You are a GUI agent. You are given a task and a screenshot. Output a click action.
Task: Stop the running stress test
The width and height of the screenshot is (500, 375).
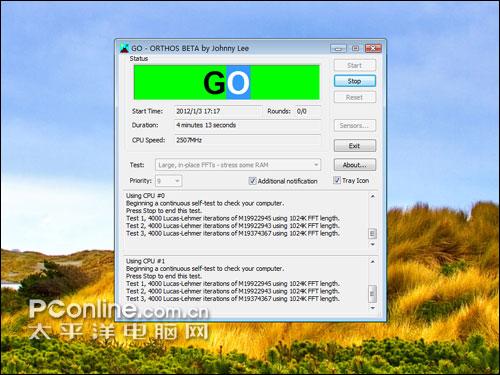[355, 81]
